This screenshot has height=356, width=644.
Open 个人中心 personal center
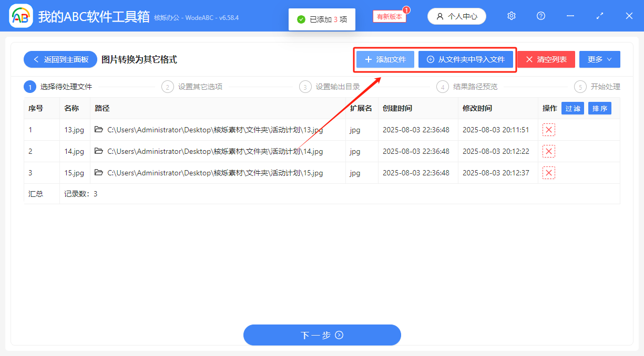[456, 16]
